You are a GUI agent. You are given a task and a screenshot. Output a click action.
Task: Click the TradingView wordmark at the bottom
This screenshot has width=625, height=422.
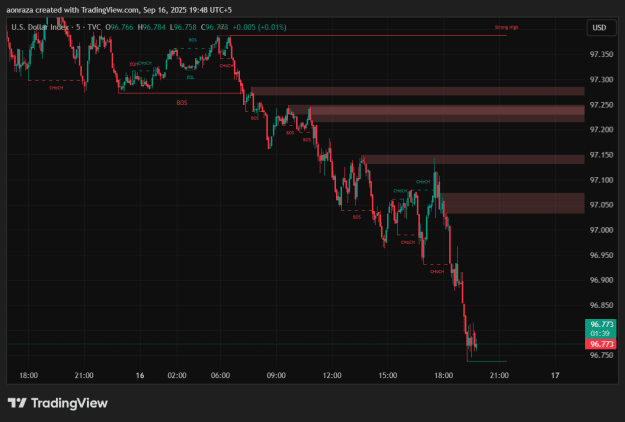(x=69, y=403)
